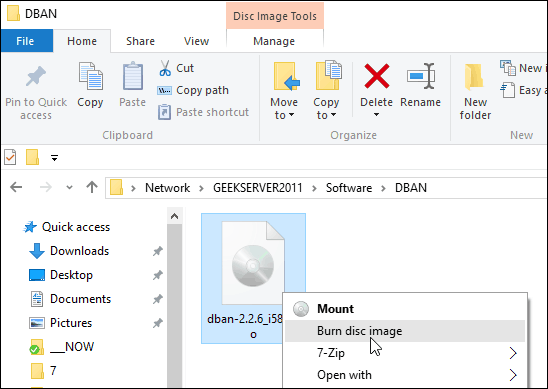Expand the chevron after GEEKSERVER2011 in address bar

tap(314, 188)
